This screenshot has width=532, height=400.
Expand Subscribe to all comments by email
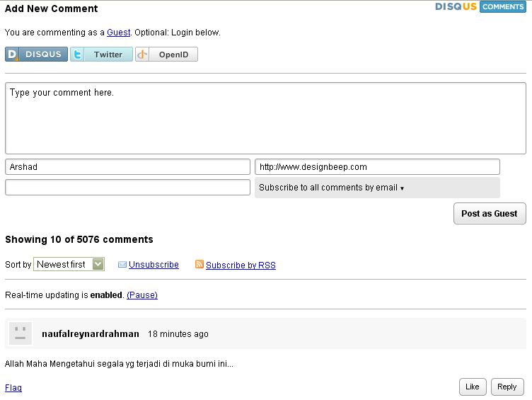coord(331,188)
